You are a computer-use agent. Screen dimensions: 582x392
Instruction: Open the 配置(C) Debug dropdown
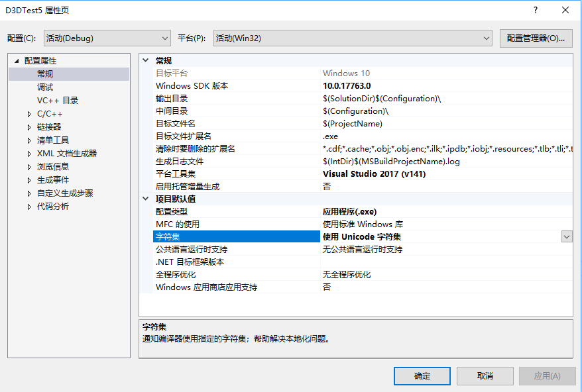point(163,38)
